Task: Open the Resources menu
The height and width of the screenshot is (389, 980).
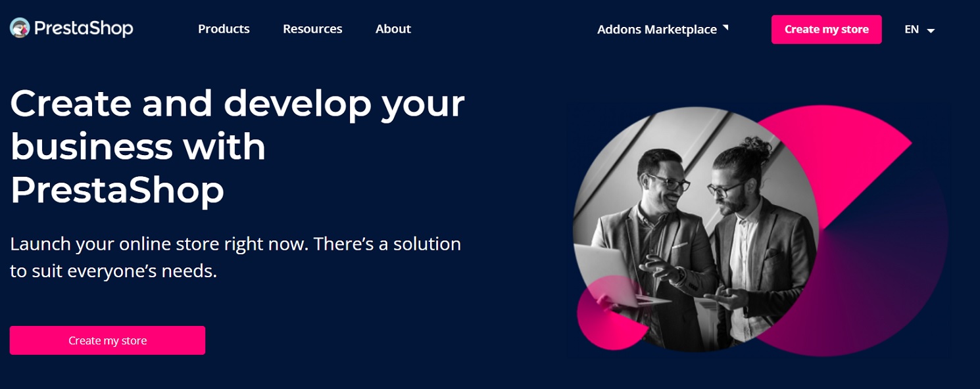Action: tap(312, 29)
